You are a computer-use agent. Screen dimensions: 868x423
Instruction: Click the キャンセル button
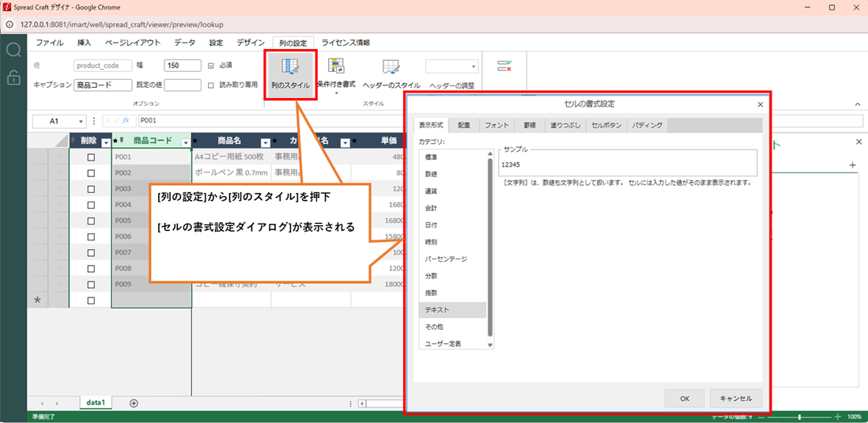coord(736,398)
